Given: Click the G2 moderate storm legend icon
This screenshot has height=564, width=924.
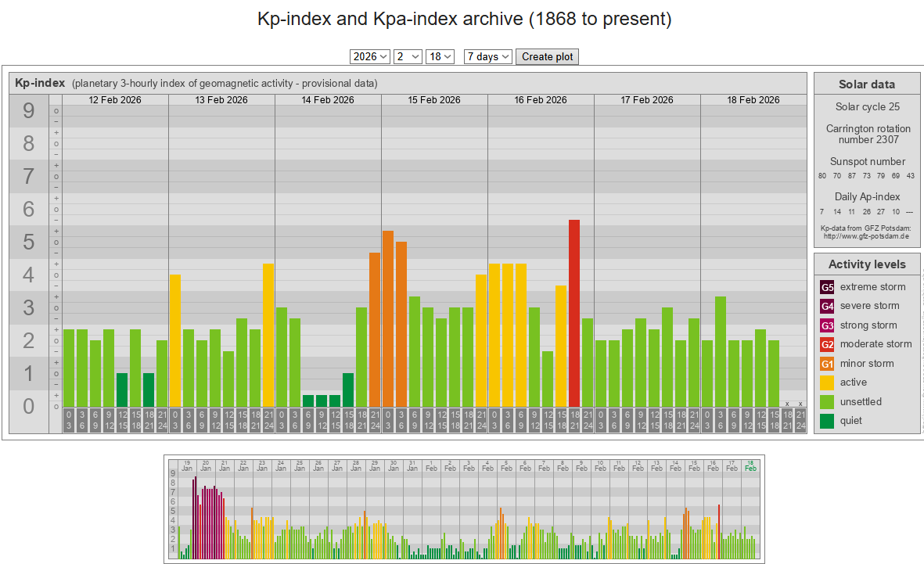Looking at the screenshot, I should click(x=827, y=344).
